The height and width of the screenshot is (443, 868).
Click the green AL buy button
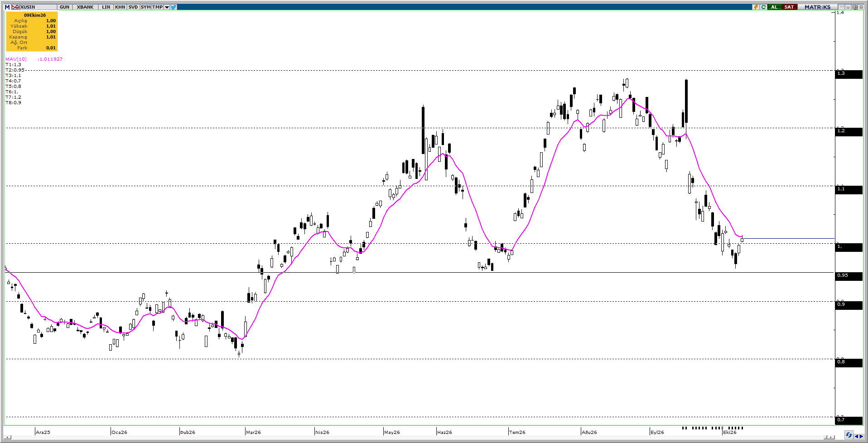point(774,7)
